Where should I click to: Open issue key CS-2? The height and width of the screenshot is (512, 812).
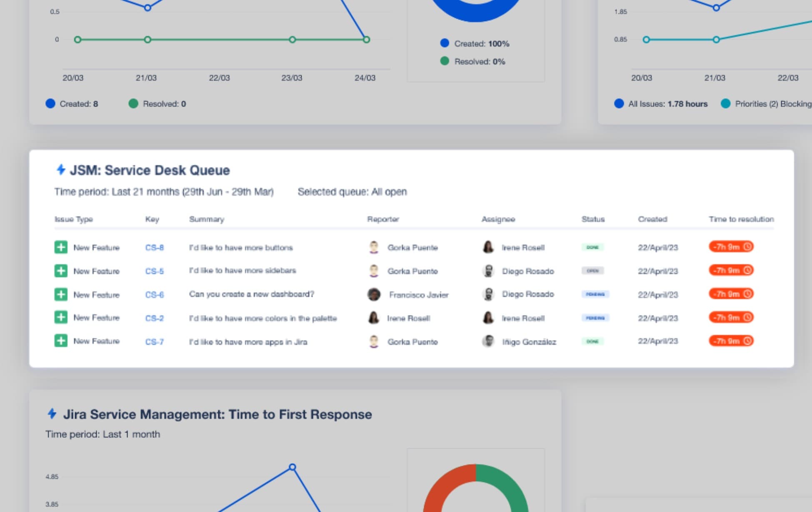click(x=154, y=318)
